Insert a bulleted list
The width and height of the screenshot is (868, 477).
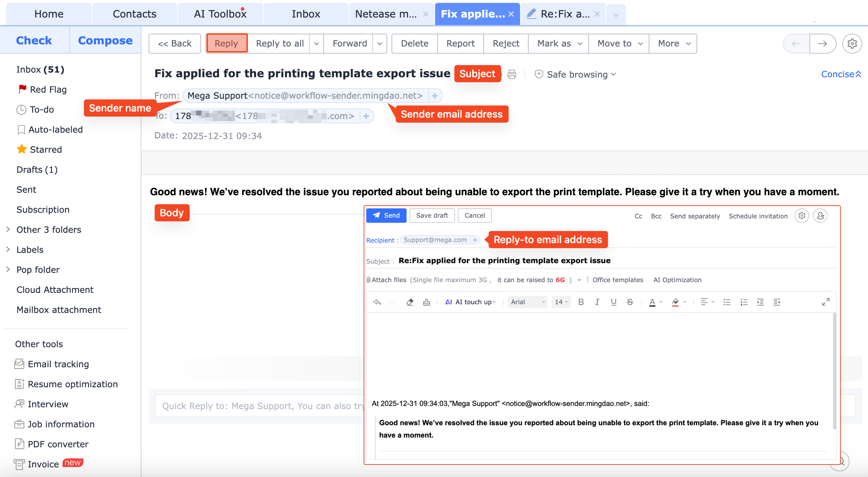[727, 302]
